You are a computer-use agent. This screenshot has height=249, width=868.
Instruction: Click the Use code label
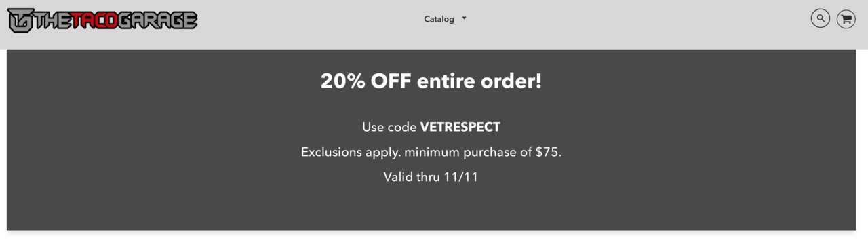[x=389, y=127]
